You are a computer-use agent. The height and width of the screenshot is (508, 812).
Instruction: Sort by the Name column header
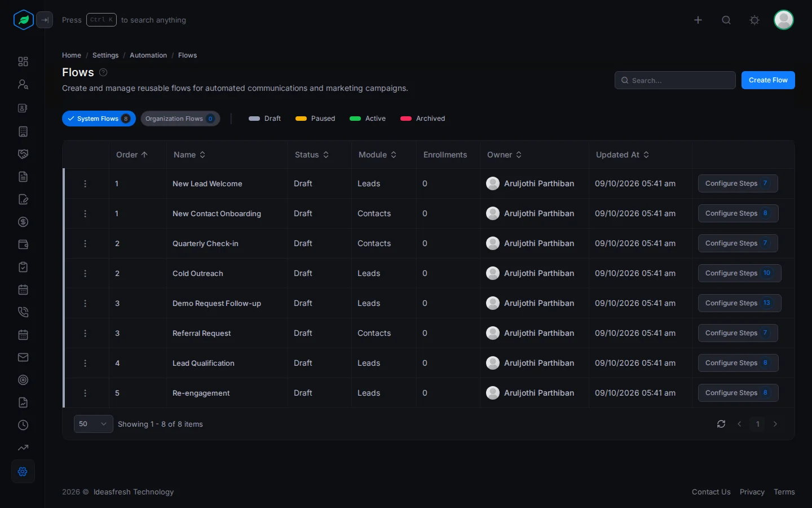(189, 155)
